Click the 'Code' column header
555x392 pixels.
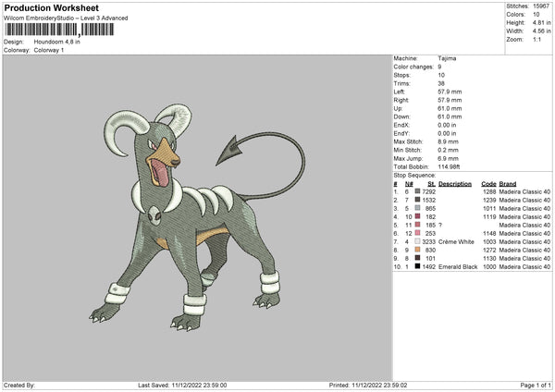point(488,184)
